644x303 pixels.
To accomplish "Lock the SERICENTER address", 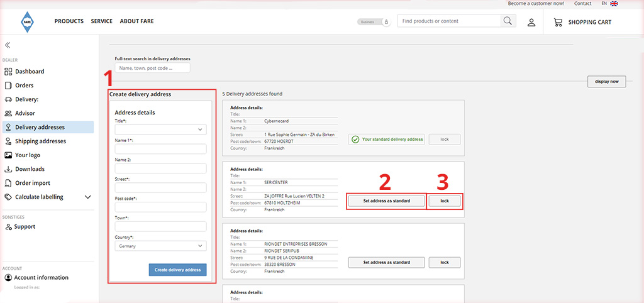I will tap(445, 201).
